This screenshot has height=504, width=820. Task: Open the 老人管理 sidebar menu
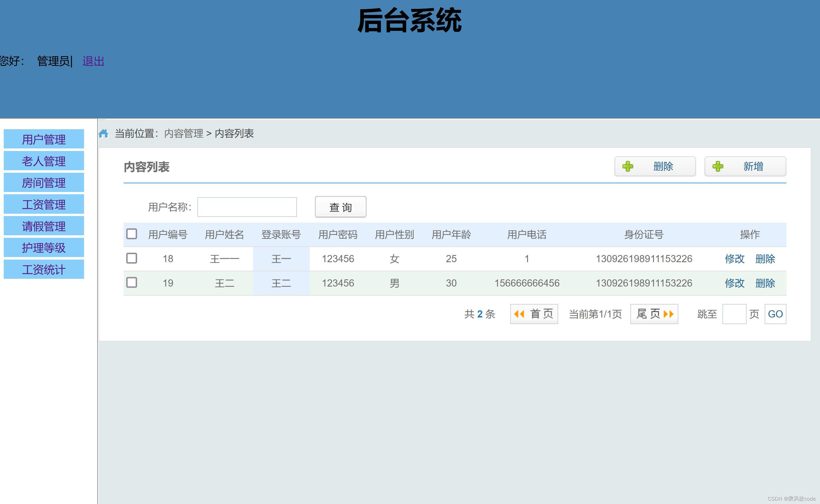click(x=44, y=161)
